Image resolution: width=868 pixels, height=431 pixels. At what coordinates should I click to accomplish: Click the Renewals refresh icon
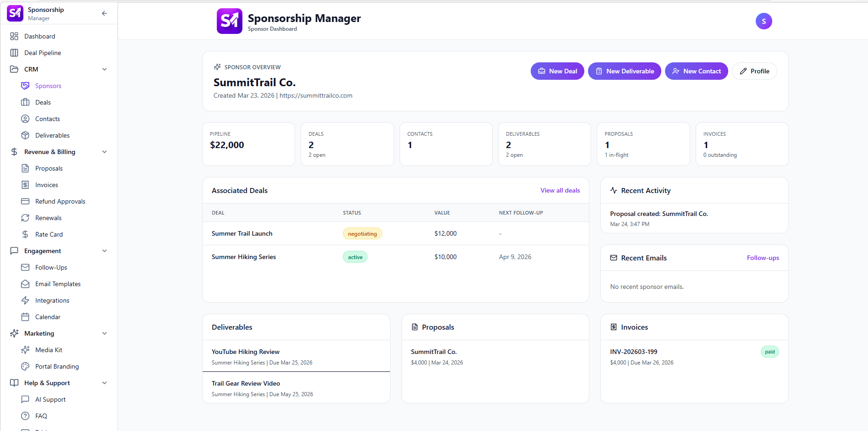point(25,218)
